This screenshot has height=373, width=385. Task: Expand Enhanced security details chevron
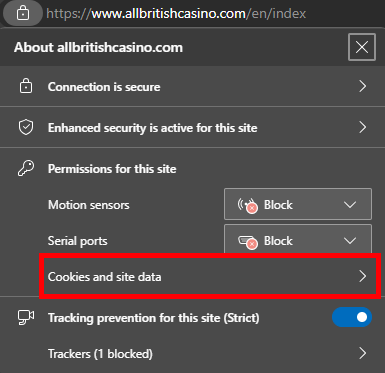coord(363,127)
